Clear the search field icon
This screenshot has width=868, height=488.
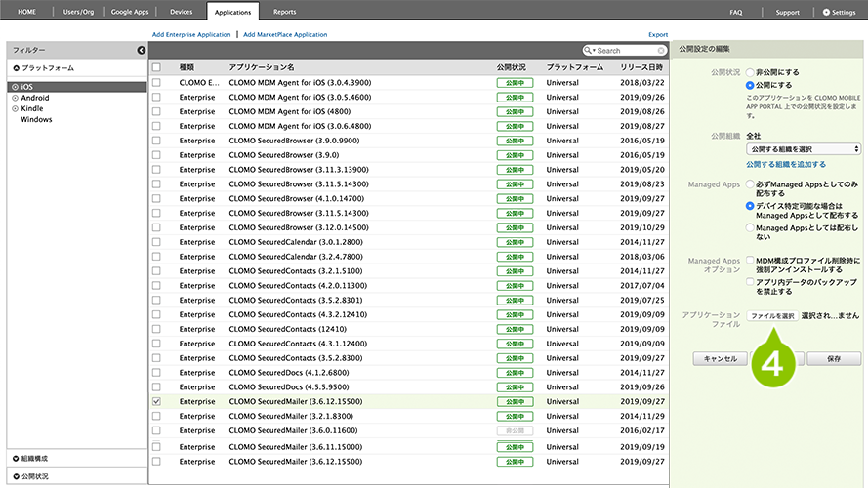click(661, 51)
